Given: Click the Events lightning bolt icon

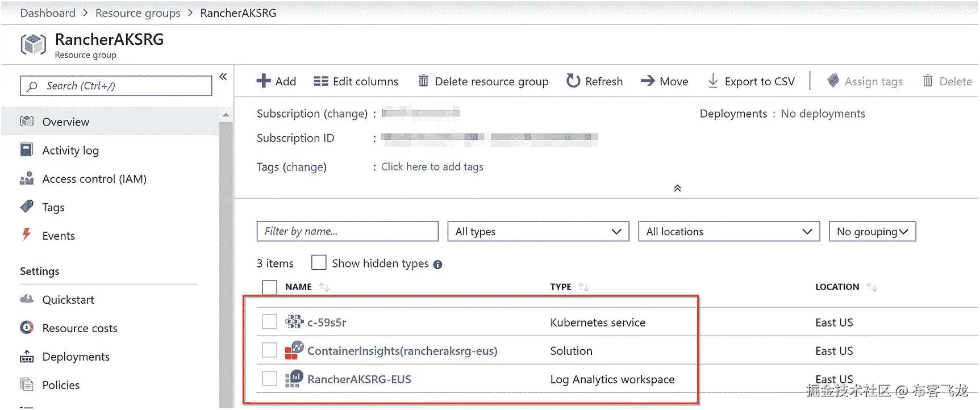Looking at the screenshot, I should (x=26, y=235).
